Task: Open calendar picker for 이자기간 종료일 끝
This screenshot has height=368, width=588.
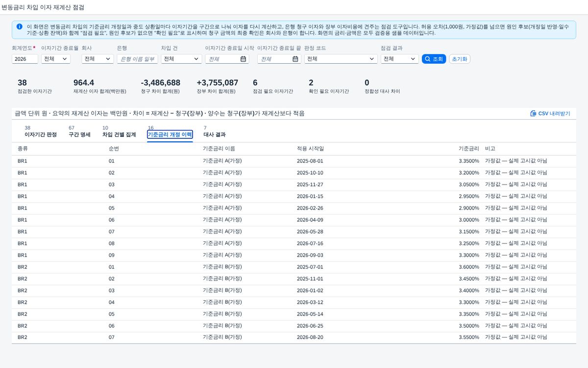Action: tap(295, 59)
